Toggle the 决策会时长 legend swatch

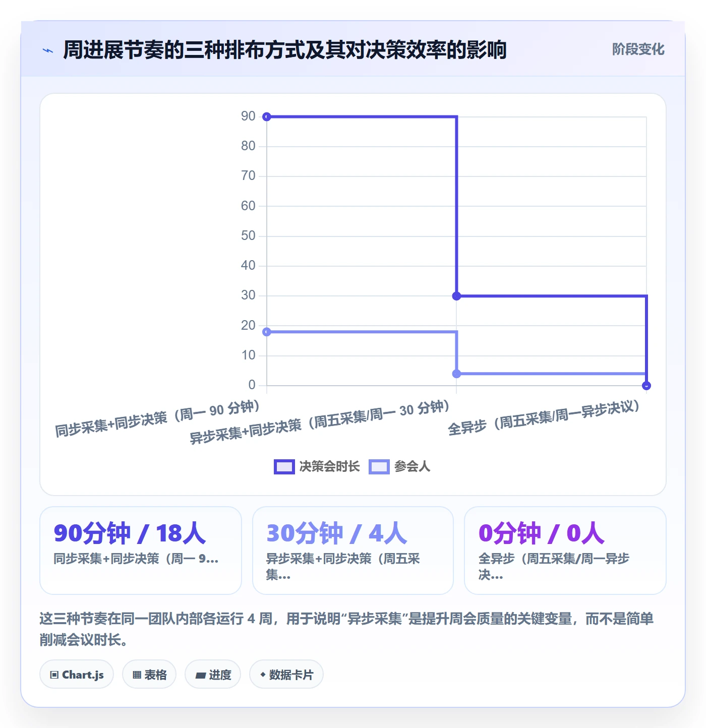click(x=284, y=467)
